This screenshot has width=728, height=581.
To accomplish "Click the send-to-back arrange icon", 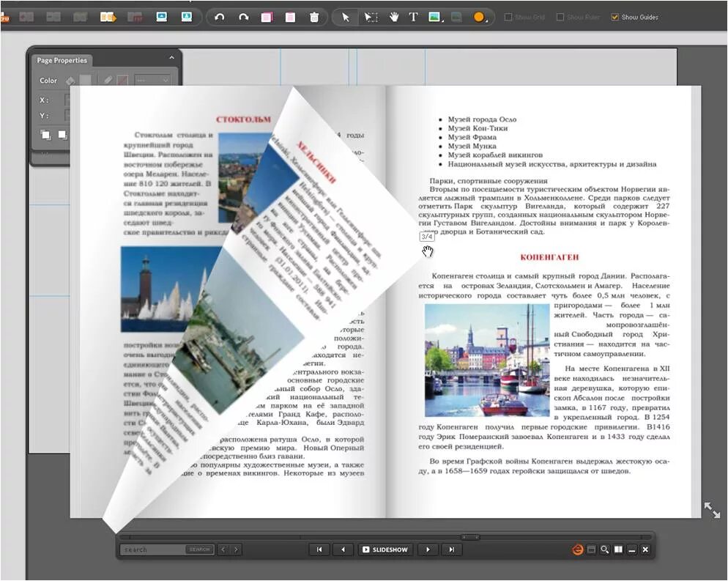I will 62,135.
